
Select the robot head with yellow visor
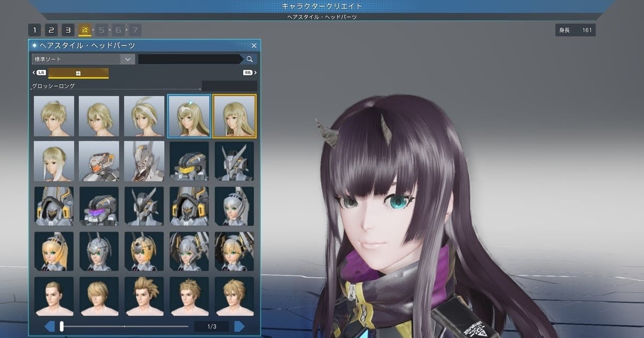point(189,161)
